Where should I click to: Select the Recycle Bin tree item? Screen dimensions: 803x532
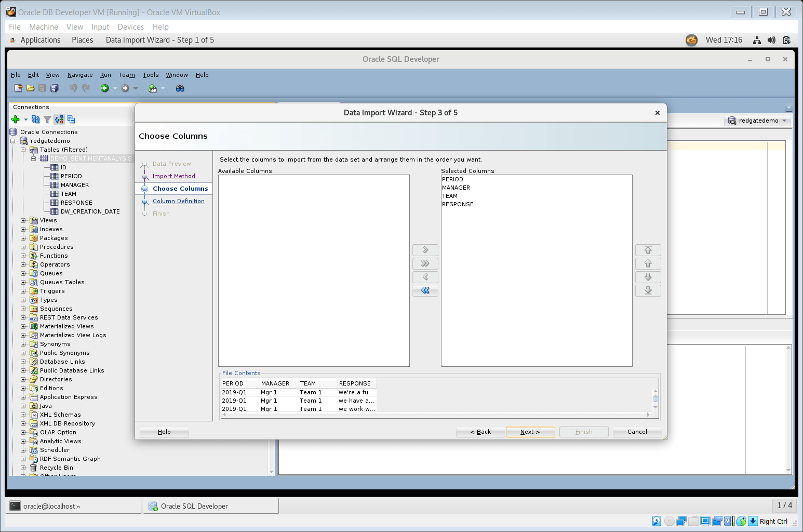click(57, 468)
